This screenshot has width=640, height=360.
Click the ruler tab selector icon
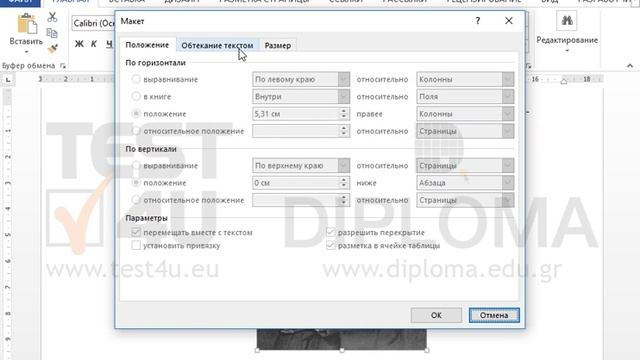8,80
